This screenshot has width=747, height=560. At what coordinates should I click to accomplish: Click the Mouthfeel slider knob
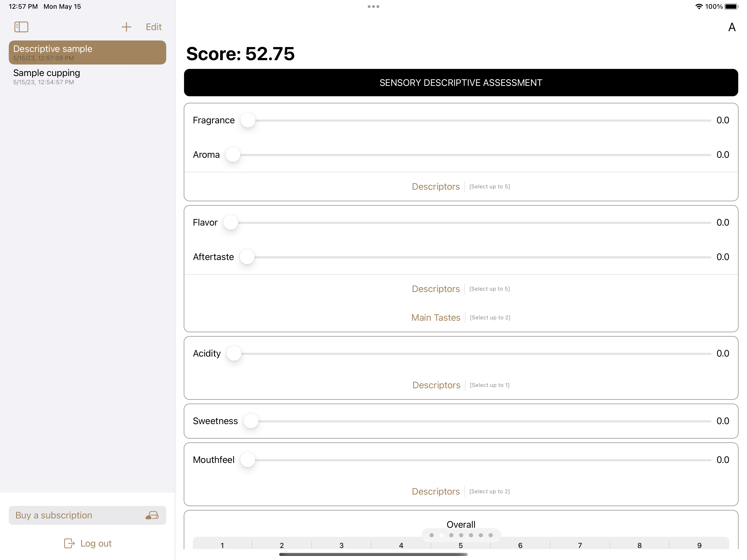248,460
